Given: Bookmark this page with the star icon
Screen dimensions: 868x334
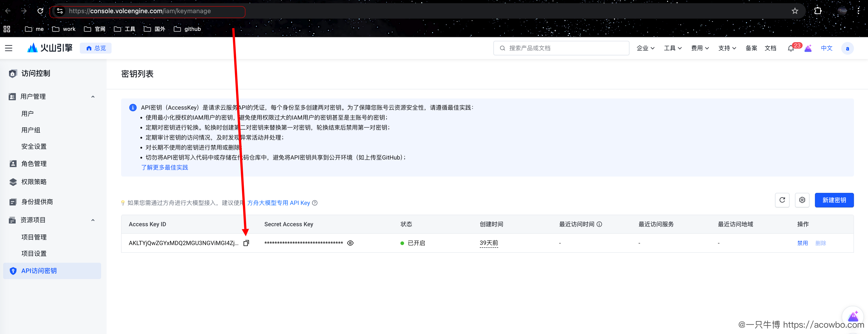Looking at the screenshot, I should (795, 11).
